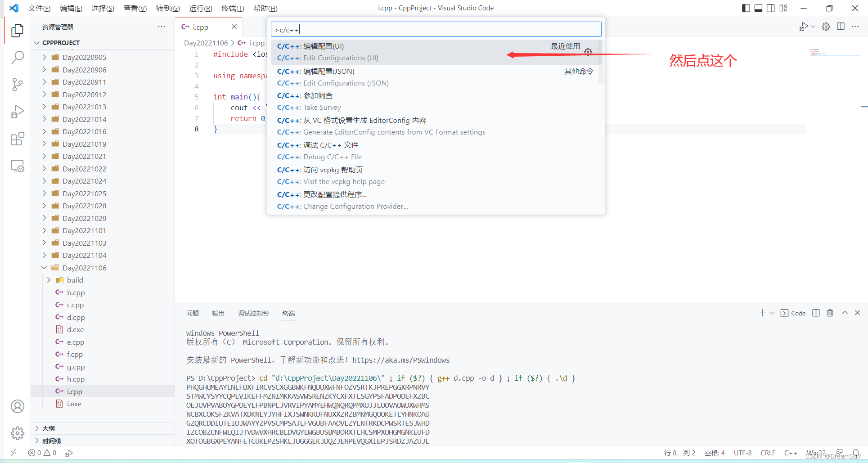The height and width of the screenshot is (463, 868).
Task: Click the run code play button
Action: tap(804, 27)
